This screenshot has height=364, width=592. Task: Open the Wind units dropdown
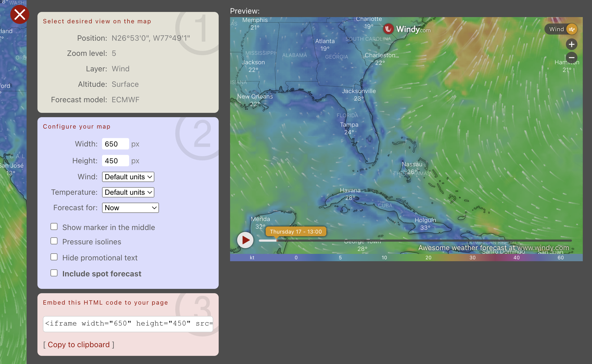(128, 177)
